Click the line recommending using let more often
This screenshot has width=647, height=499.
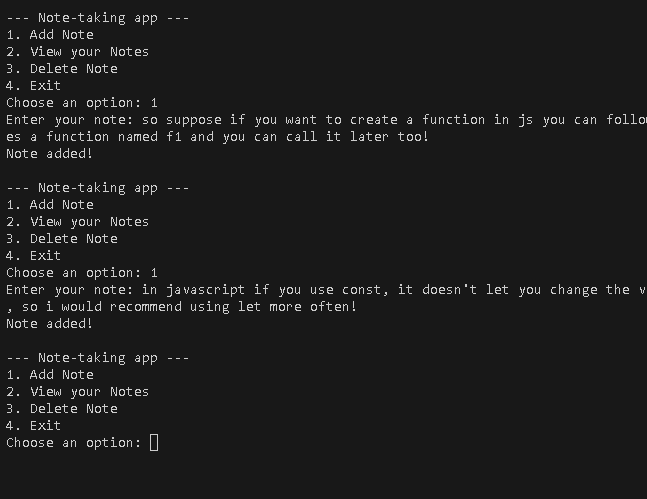point(181,306)
